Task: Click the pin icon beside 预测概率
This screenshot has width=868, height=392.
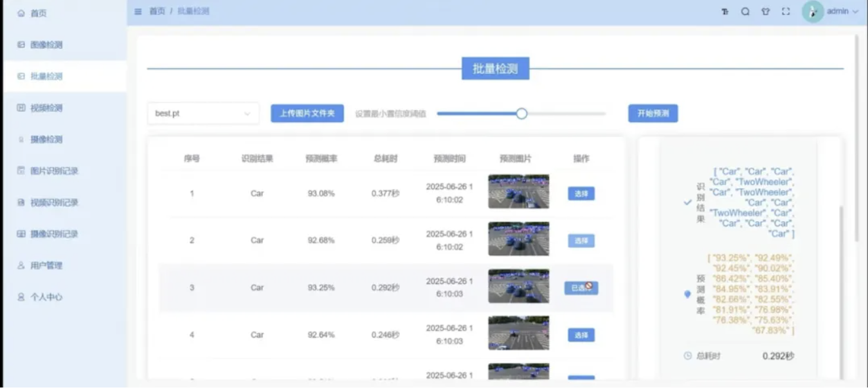Action: (687, 294)
